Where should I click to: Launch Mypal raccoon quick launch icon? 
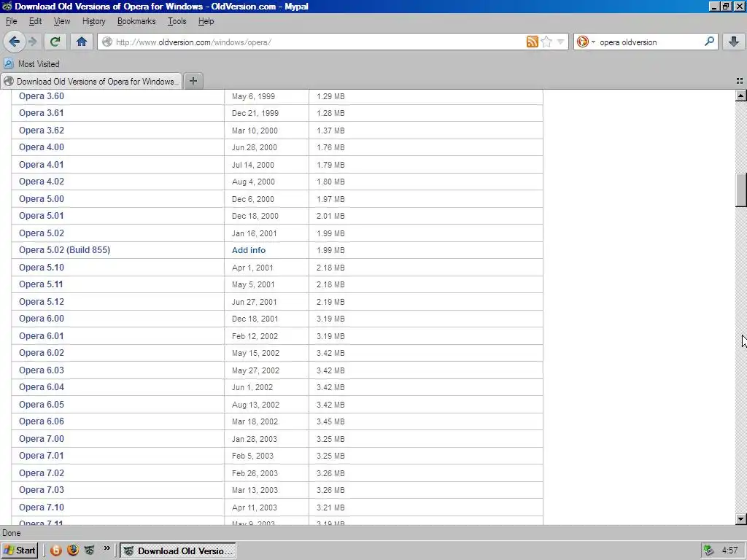coord(90,551)
